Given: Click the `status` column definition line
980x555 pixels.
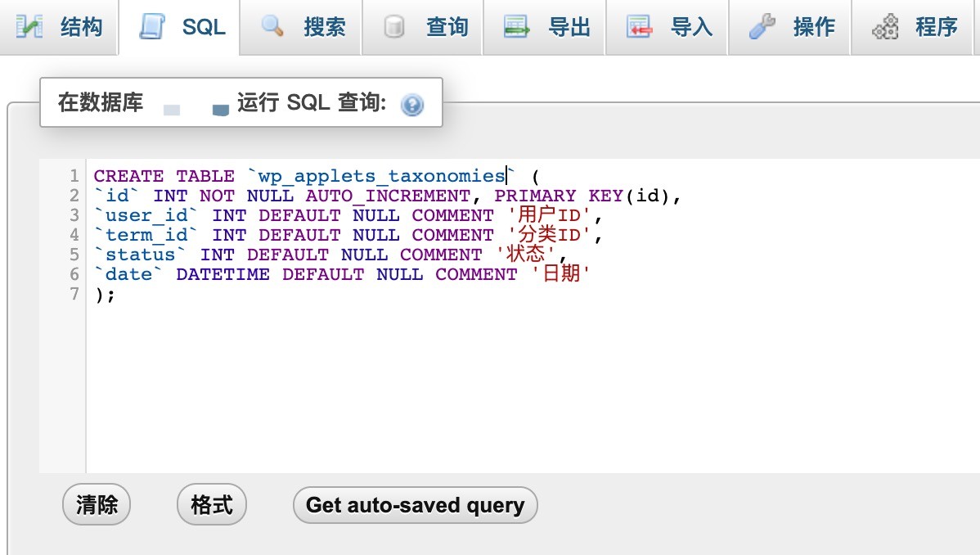Looking at the screenshot, I should point(330,255).
